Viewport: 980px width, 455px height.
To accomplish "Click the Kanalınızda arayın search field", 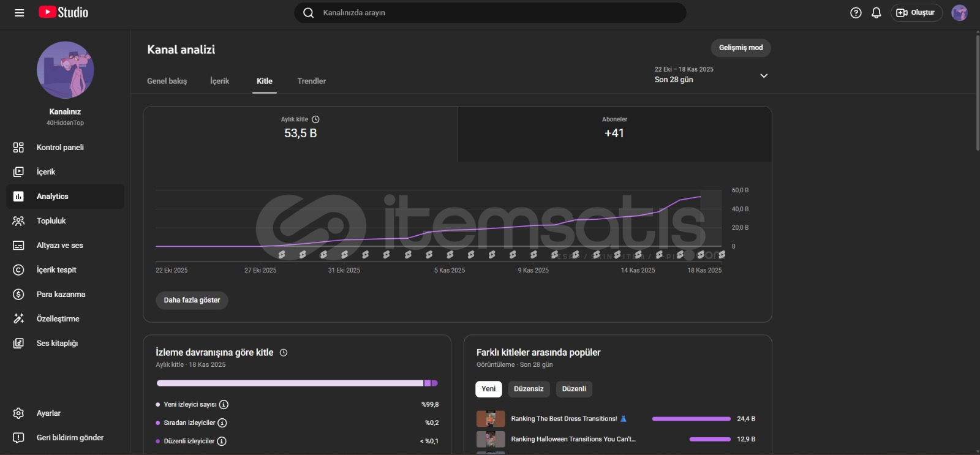I will (x=490, y=13).
